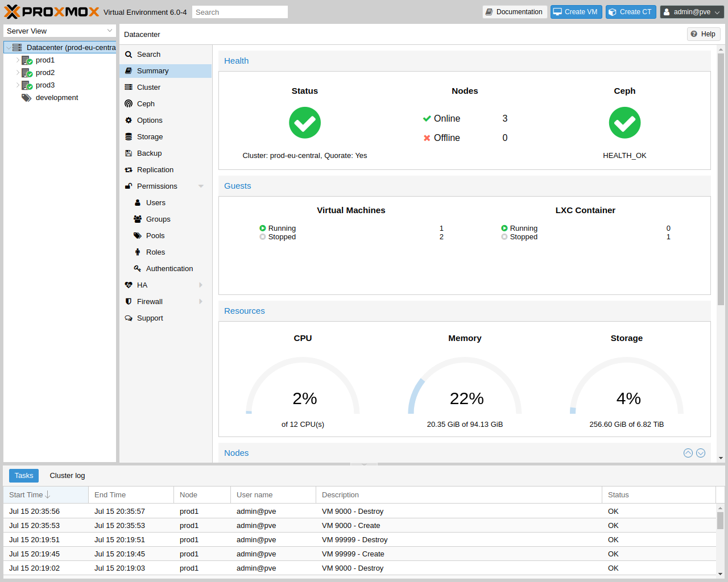This screenshot has width=728, height=582.
Task: Open the Support section
Action: point(150,318)
